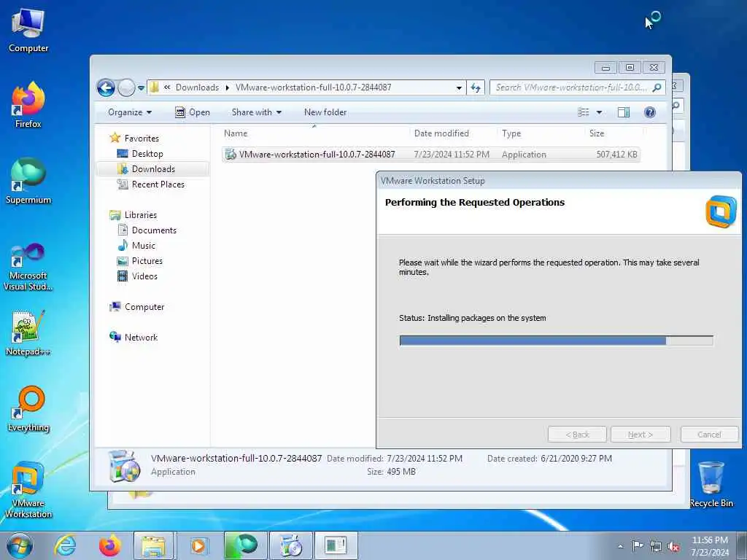Click search magnifier icon in Explorer

(x=657, y=87)
